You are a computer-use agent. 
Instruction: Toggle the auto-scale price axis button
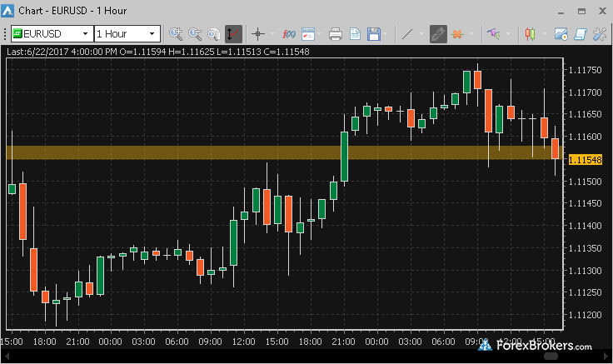pyautogui.click(x=233, y=34)
